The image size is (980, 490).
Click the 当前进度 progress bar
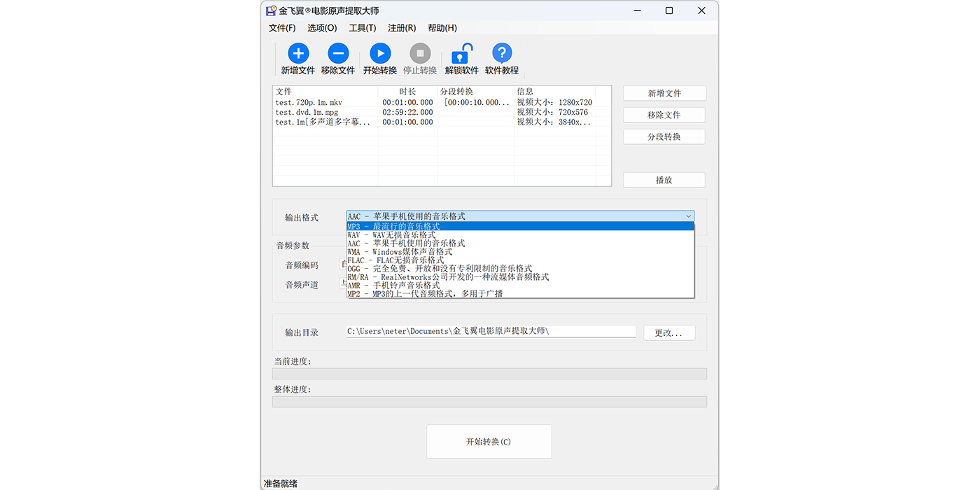click(489, 374)
